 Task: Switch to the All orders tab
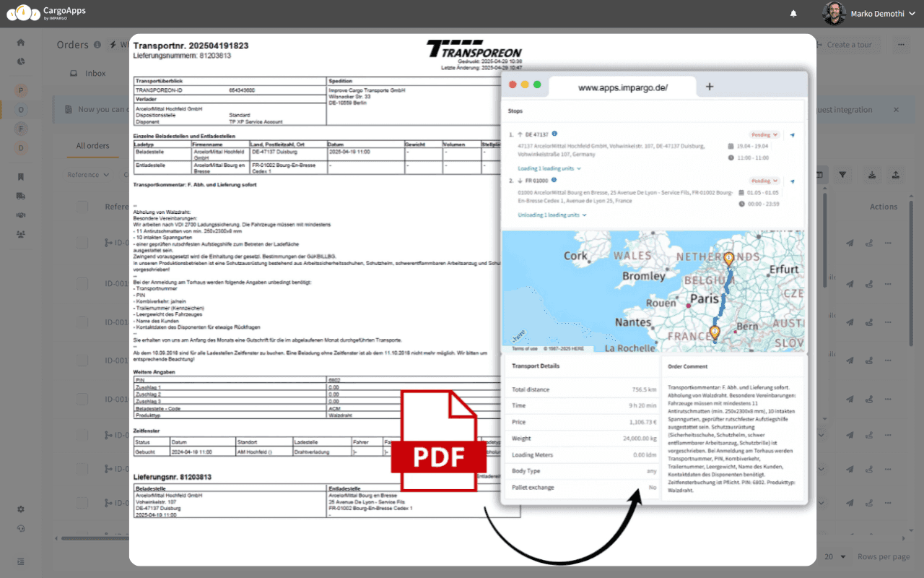(x=92, y=145)
